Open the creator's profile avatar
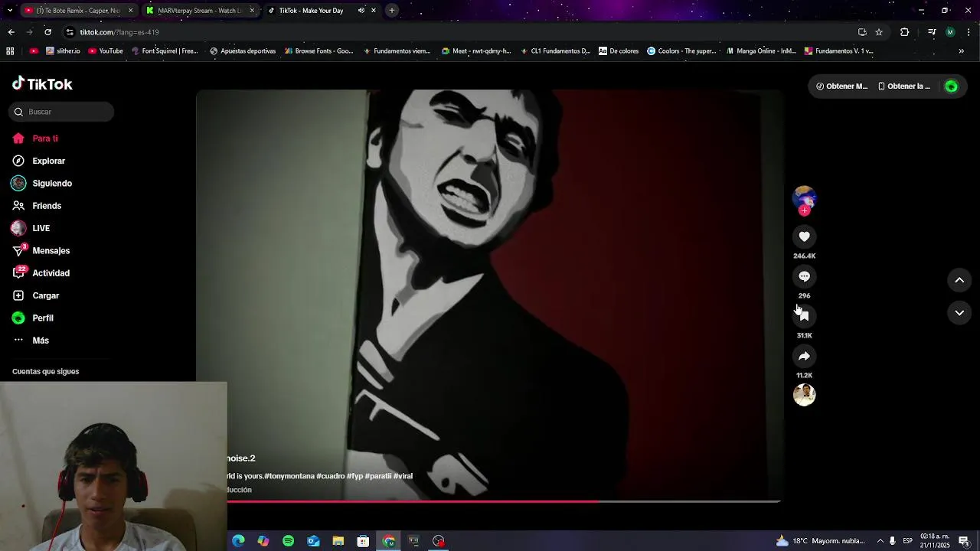Viewport: 980px width, 551px height. click(804, 197)
